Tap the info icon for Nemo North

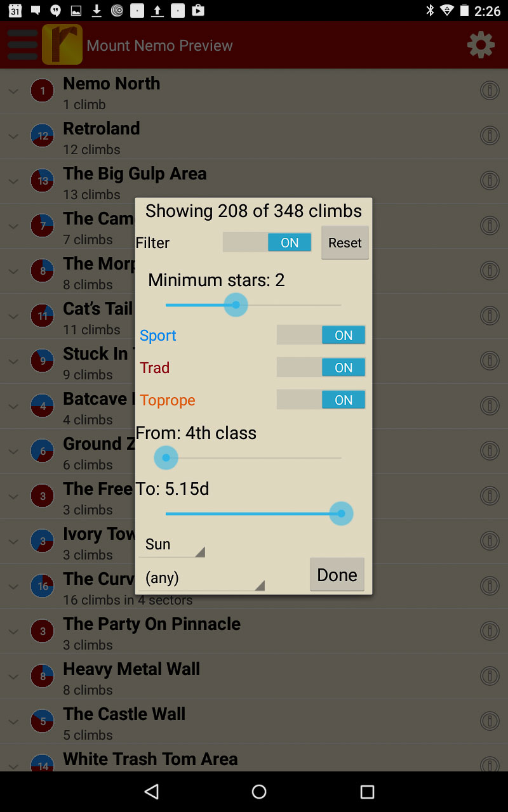[x=489, y=91]
